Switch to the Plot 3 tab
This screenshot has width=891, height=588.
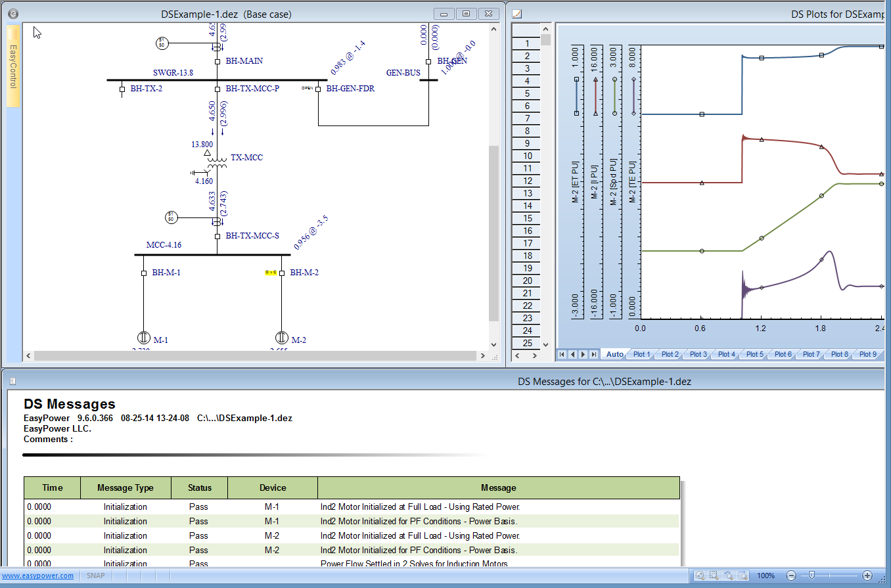[x=698, y=354]
